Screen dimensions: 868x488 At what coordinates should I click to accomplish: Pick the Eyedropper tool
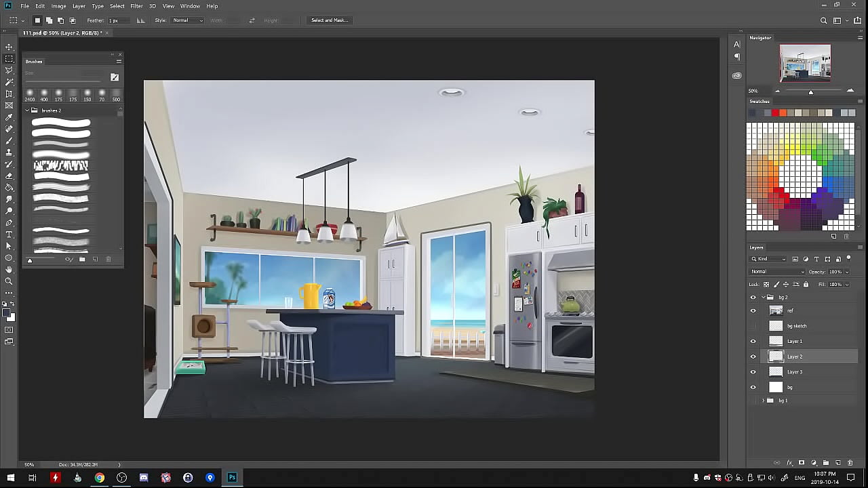[x=9, y=117]
